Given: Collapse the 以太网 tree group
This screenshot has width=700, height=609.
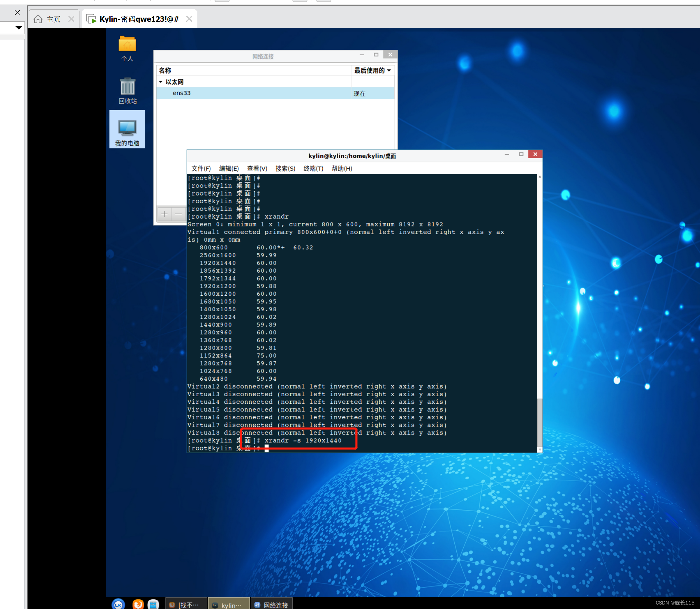Looking at the screenshot, I should [x=161, y=82].
